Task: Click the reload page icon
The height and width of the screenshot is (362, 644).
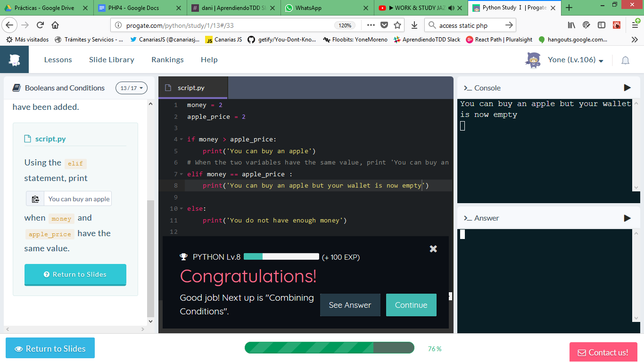Action: (x=40, y=25)
